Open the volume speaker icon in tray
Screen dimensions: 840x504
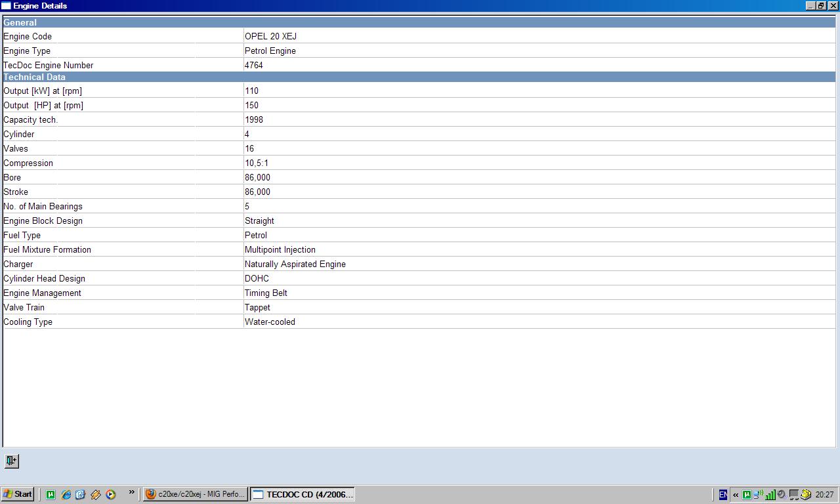pos(782,495)
